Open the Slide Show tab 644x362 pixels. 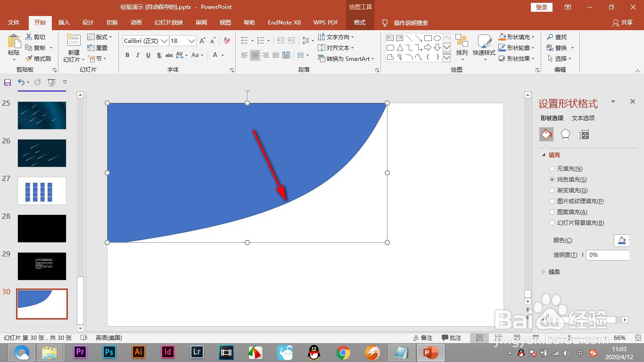pyautogui.click(x=169, y=23)
